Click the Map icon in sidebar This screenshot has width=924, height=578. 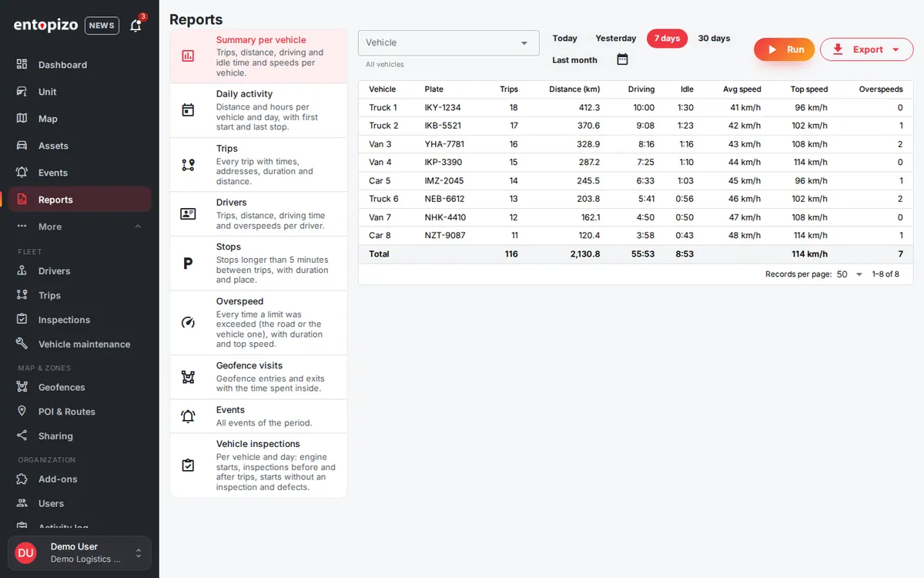(22, 119)
